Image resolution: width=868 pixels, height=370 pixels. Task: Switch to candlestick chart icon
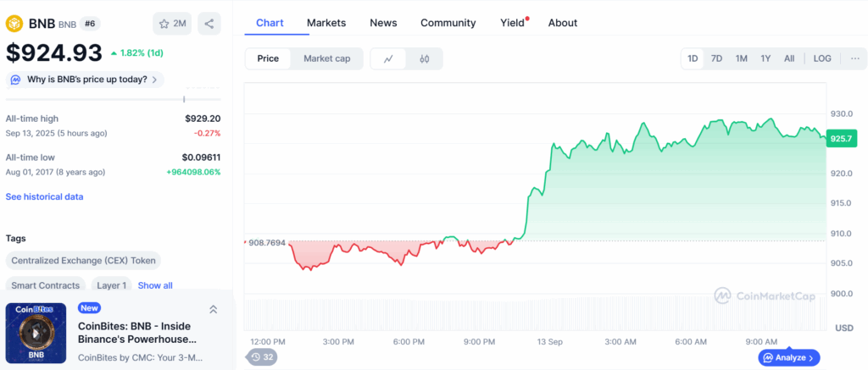[425, 59]
